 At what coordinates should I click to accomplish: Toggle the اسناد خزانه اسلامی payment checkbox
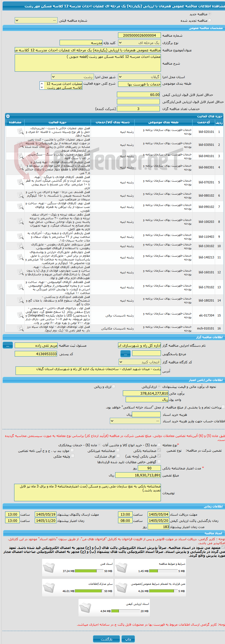(223, 407)
